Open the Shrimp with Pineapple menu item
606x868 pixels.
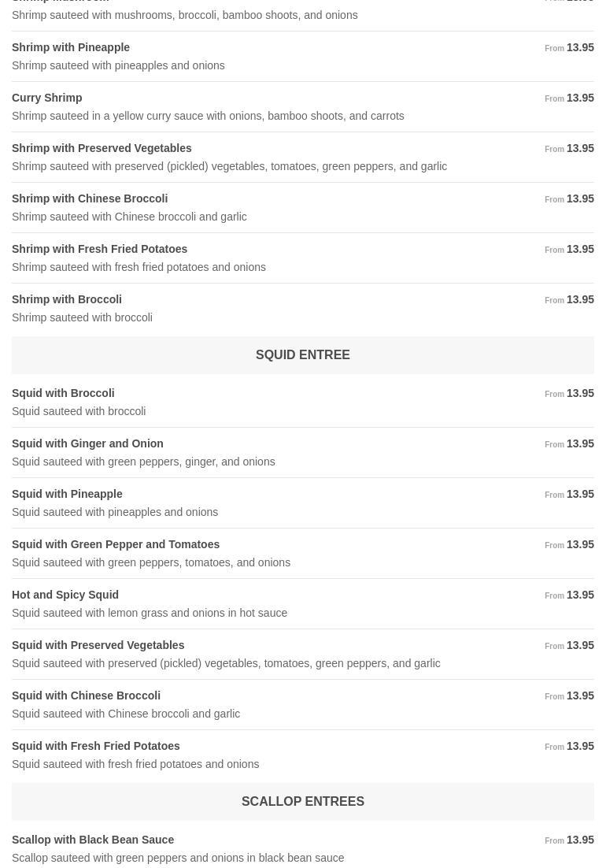(71, 47)
